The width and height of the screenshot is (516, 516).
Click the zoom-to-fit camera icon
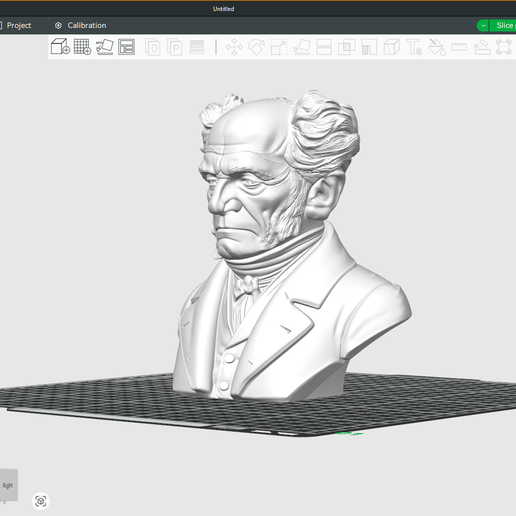tap(41, 501)
